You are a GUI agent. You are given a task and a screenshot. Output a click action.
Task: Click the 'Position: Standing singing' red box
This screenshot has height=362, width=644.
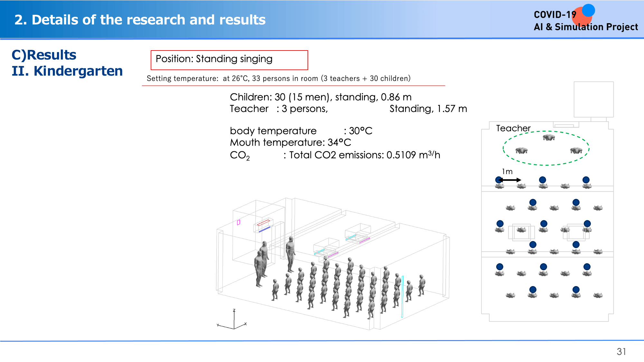(x=229, y=60)
